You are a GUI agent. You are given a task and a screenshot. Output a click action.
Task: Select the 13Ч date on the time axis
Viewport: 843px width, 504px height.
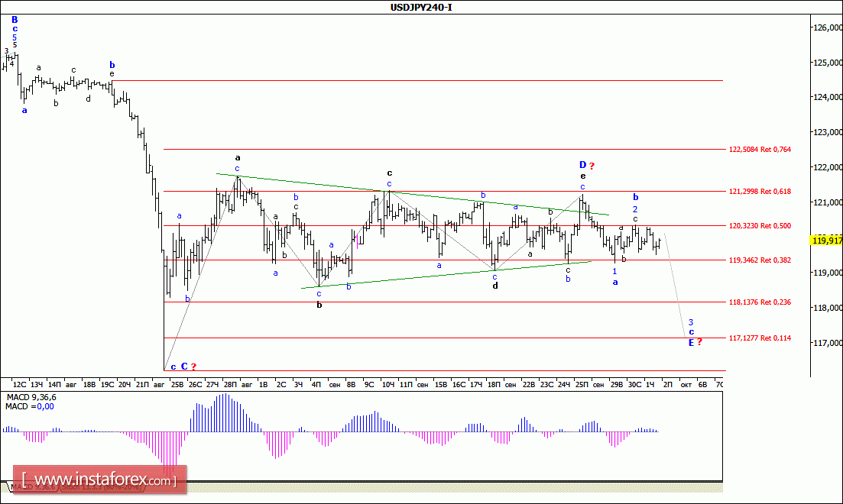[x=37, y=384]
